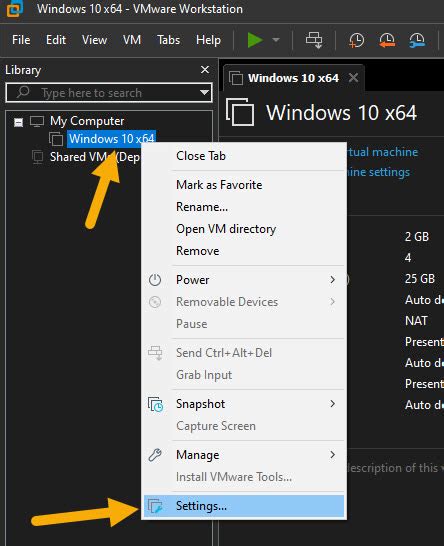Viewport: 444px width, 546px height.
Task: Click the NAT network adapter value
Action: [416, 320]
